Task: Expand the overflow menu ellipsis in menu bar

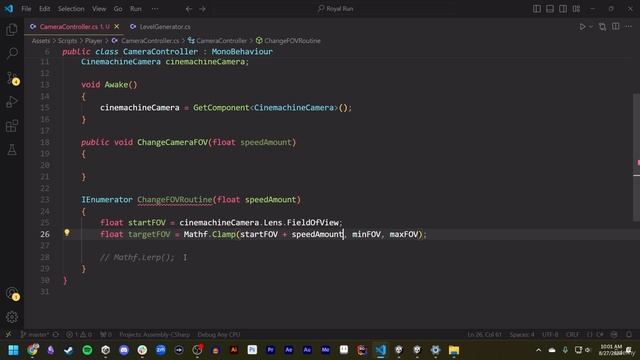Action: (155, 9)
